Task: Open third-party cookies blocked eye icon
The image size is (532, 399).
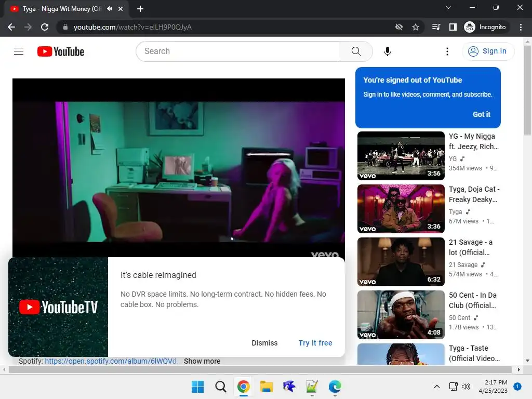Action: click(x=399, y=27)
